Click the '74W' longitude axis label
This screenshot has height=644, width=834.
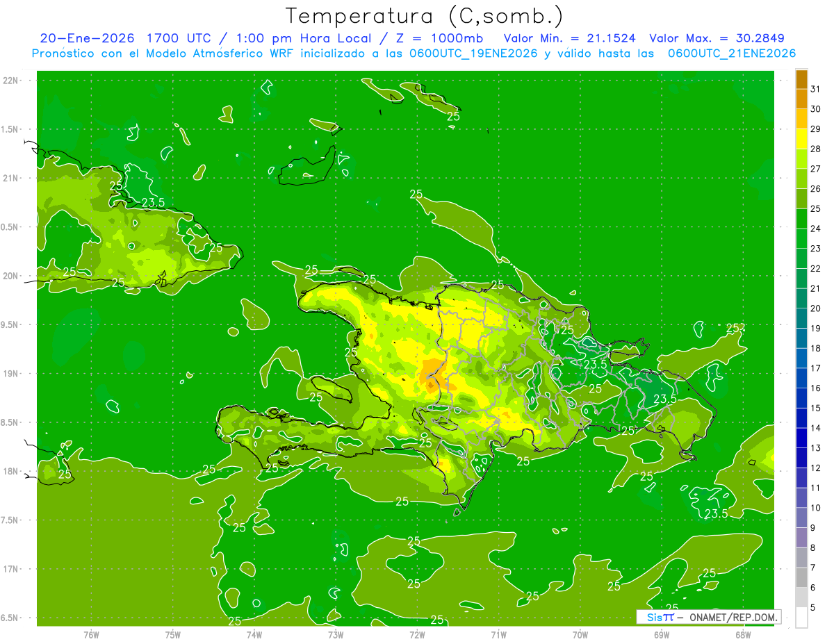coord(254,634)
